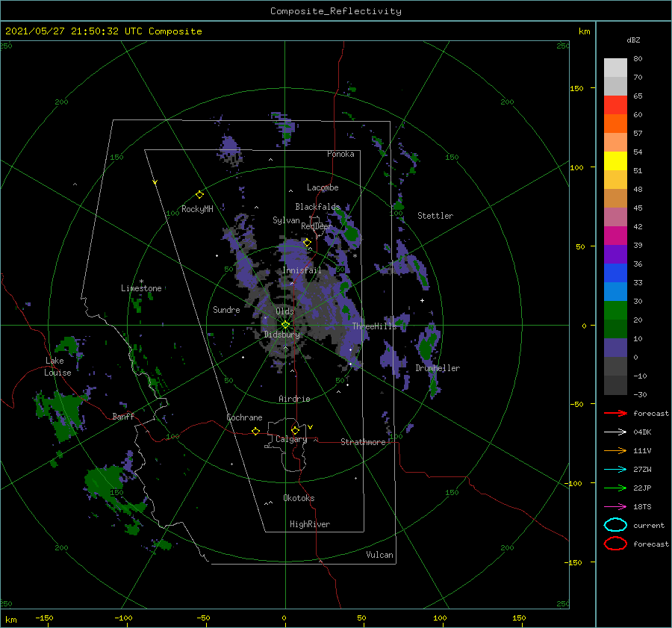The width and height of the screenshot is (672, 628).
Task: Click the yellow diamond marker near Red Deer
Action: pyautogui.click(x=307, y=243)
